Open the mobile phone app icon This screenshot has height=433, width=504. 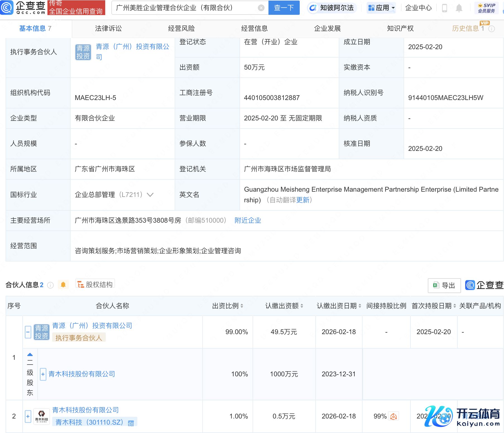[445, 8]
